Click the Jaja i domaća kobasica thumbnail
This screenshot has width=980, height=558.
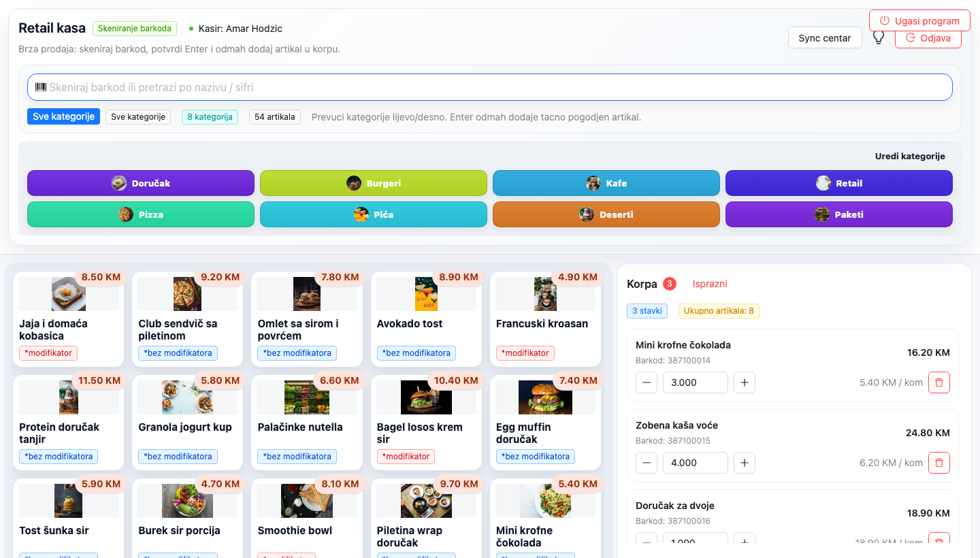tap(69, 294)
